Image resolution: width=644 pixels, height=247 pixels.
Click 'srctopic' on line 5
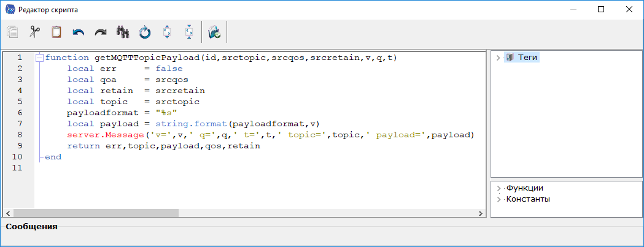177,101
